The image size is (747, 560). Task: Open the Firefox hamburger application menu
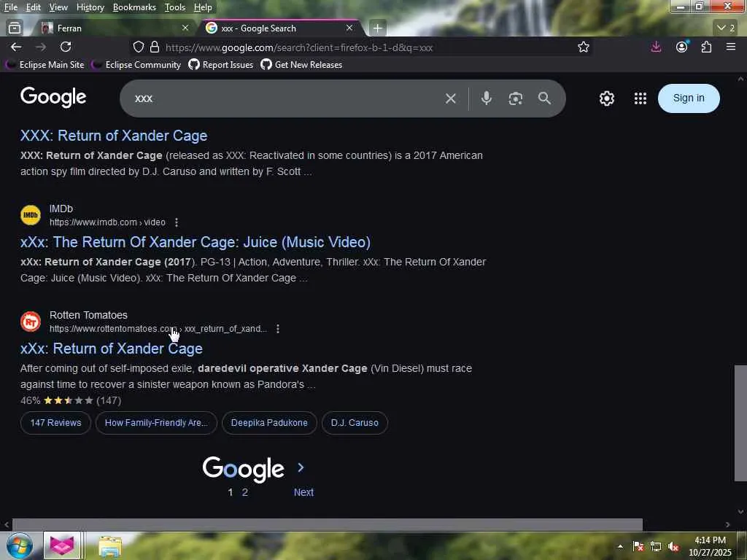pyautogui.click(x=731, y=47)
